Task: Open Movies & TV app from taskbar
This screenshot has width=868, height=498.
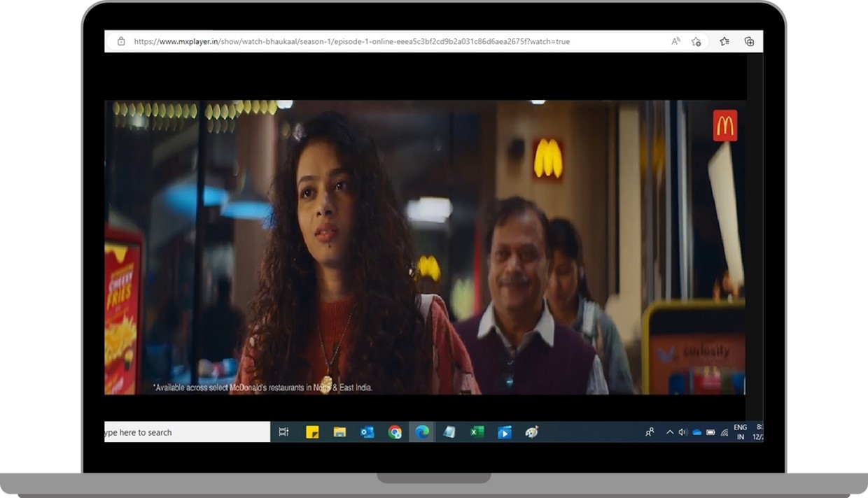Action: tap(504, 432)
